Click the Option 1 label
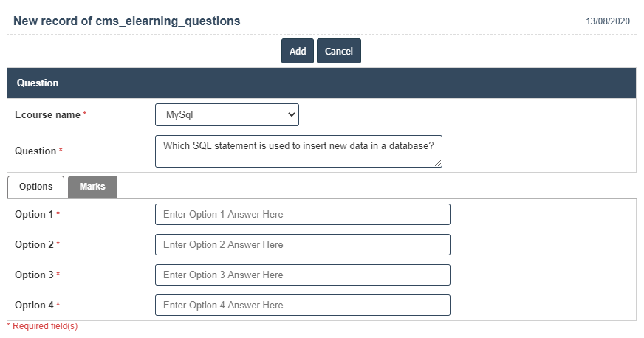 tap(34, 215)
